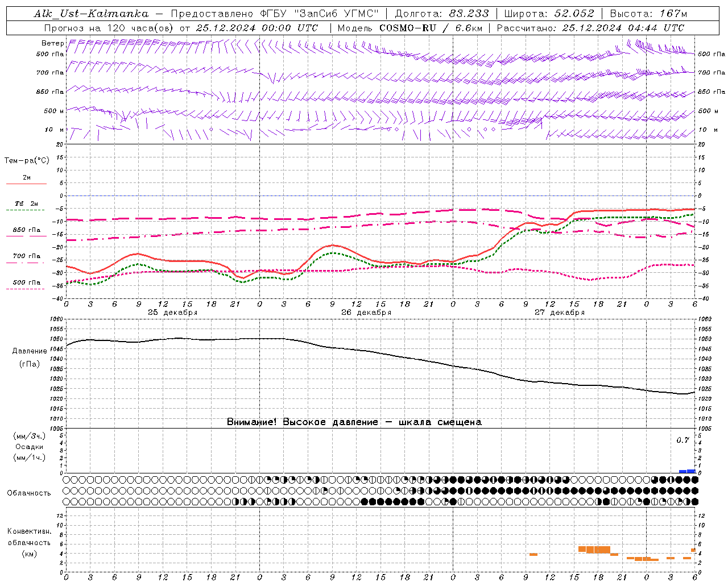Click the blue precipitation bar at chart end
This screenshot has width=728, height=582.
click(687, 471)
